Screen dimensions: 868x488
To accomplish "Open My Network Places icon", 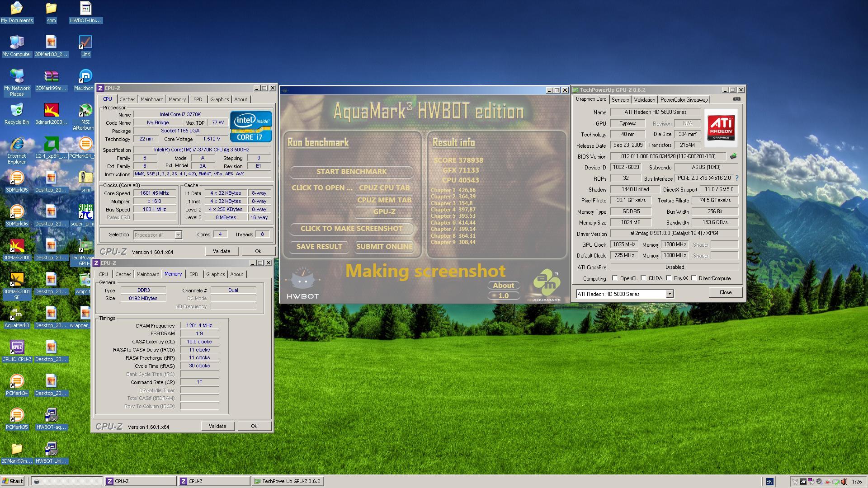I will [x=17, y=83].
